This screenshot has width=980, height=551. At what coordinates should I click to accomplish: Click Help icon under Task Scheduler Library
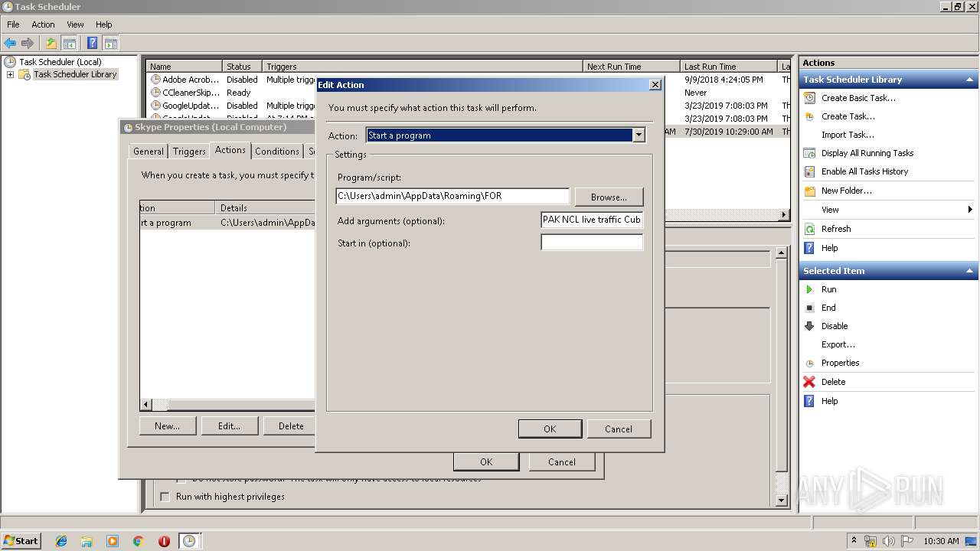809,248
